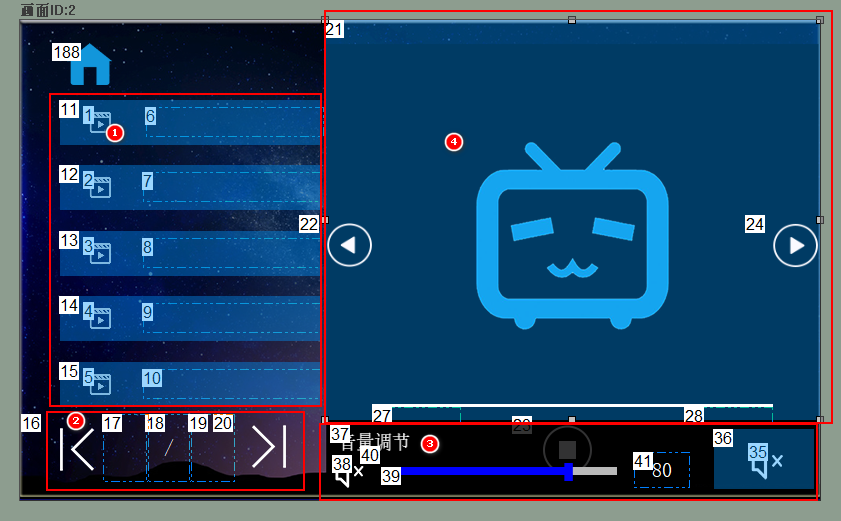
Task: Jump to last page of list
Action: [268, 447]
